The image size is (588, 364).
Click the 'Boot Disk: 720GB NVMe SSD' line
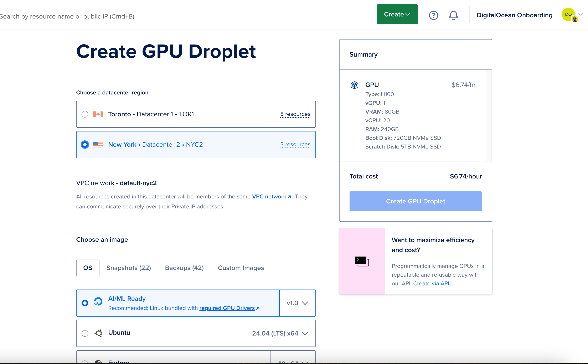(403, 138)
